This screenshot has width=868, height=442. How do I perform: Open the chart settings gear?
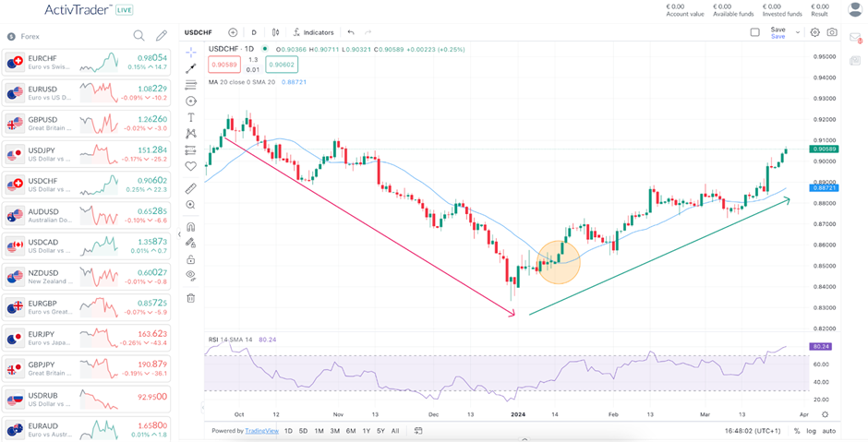tap(814, 32)
